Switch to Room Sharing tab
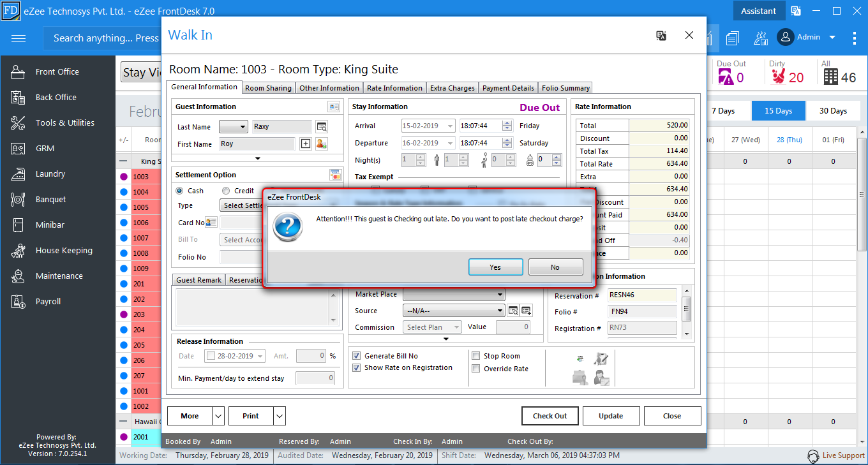 tap(268, 88)
